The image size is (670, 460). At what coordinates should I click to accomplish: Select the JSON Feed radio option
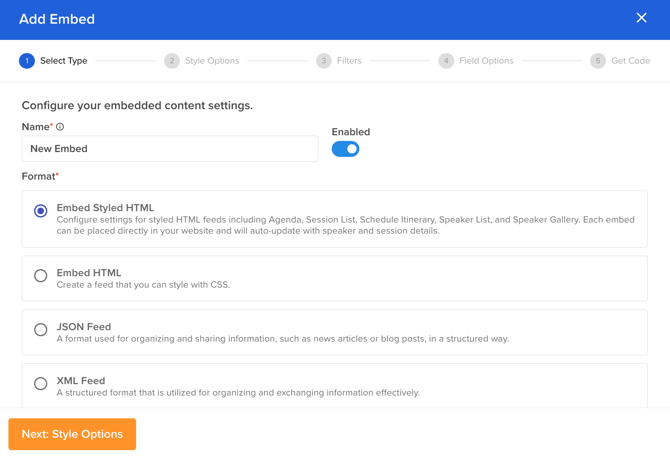[x=41, y=330]
